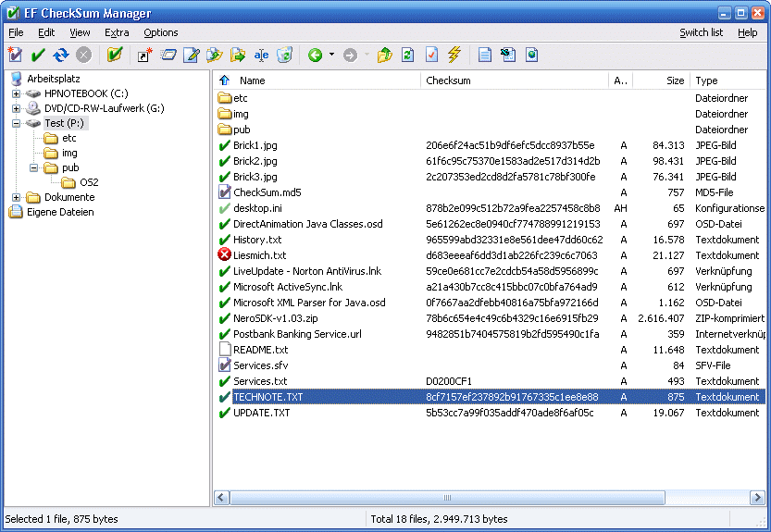Image resolution: width=771 pixels, height=532 pixels.
Task: Sort list by Type column header
Action: click(728, 80)
